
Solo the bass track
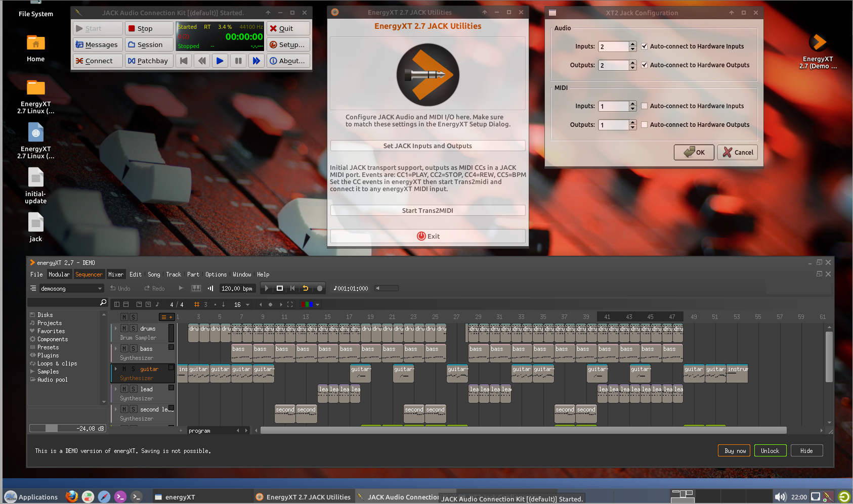(134, 349)
